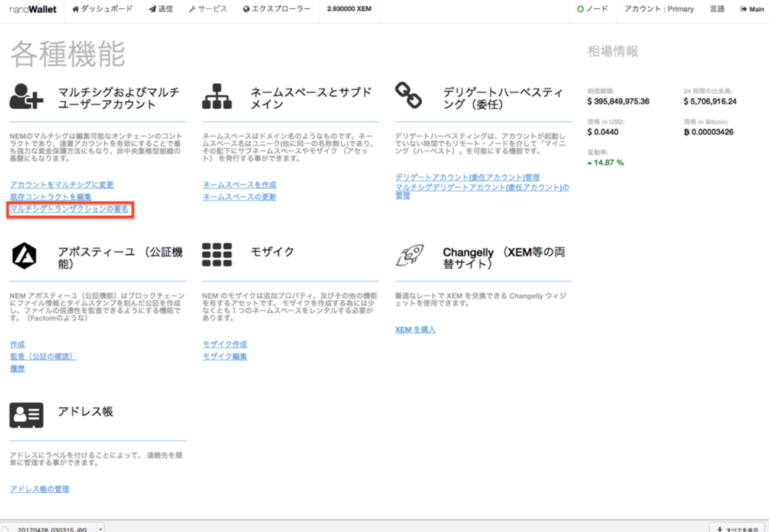Expand the サービス navigation menu
769x532 pixels.
[x=208, y=9]
